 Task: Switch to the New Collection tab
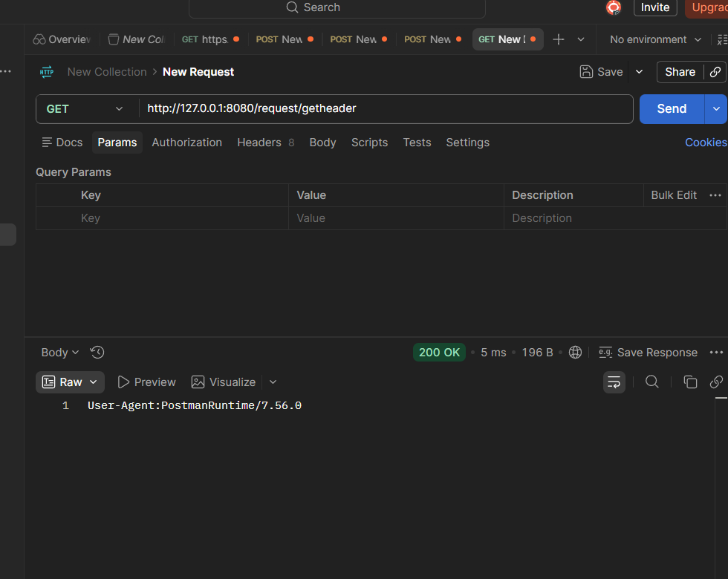click(x=137, y=39)
